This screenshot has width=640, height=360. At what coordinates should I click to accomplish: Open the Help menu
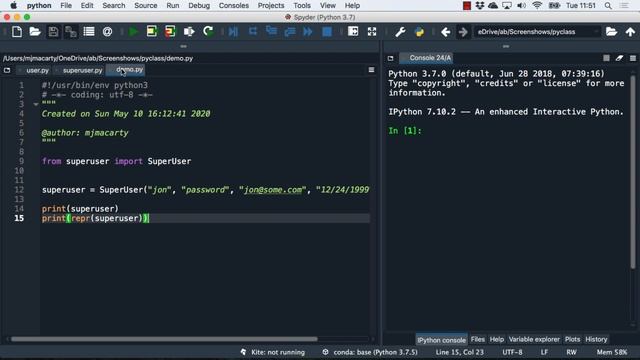coord(352,6)
